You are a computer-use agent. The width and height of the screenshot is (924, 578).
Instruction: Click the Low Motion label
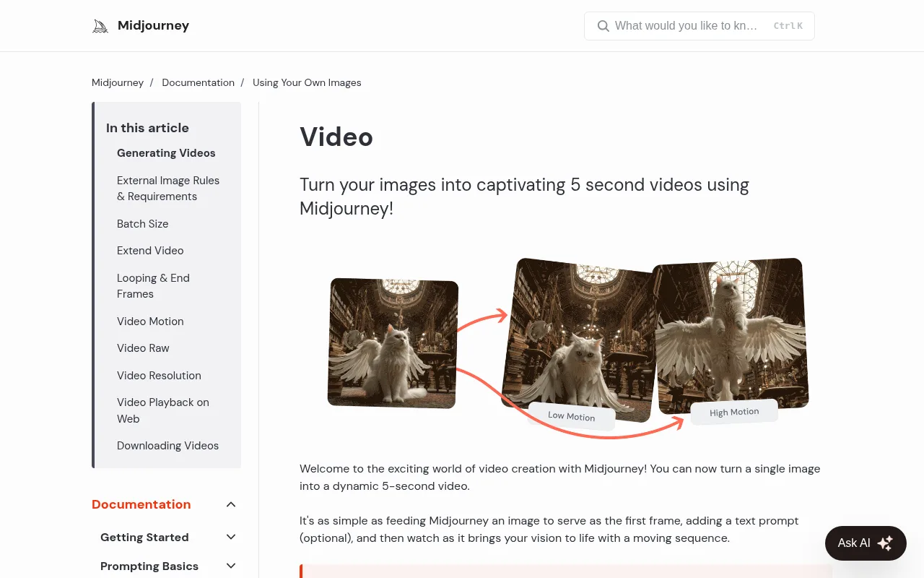[x=572, y=416]
